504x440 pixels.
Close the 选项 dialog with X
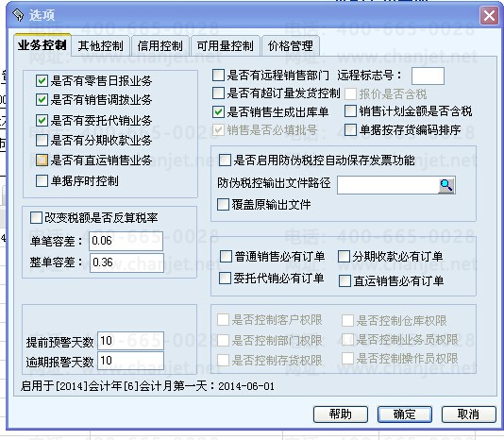tap(489, 15)
